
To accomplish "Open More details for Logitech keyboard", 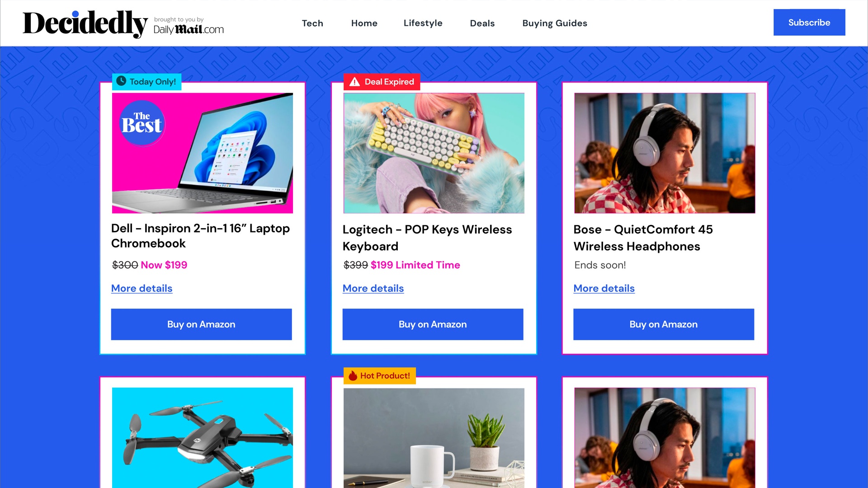I will click(x=373, y=288).
